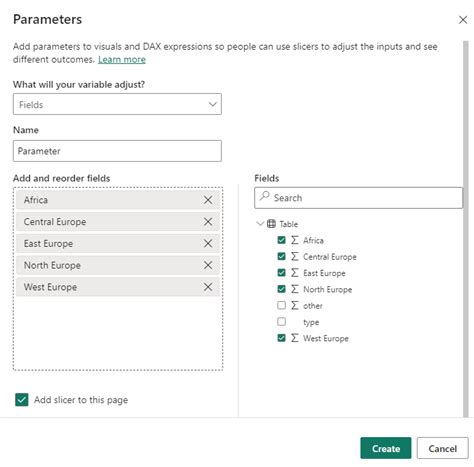Remove Africa from the reorder list
The width and height of the screenshot is (474, 467).
pyautogui.click(x=208, y=200)
